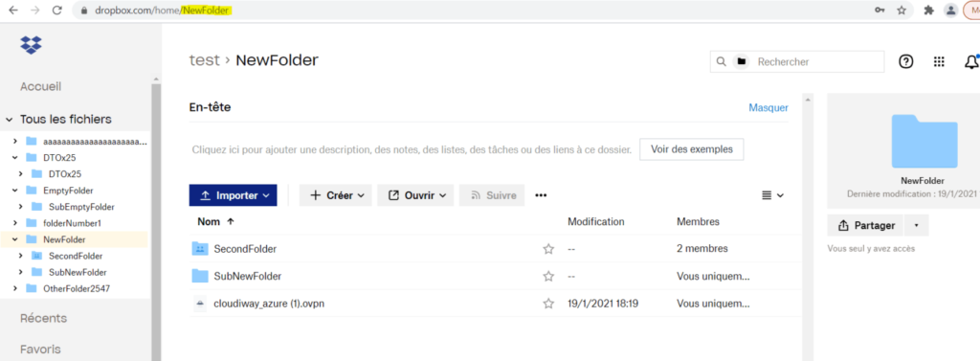This screenshot has width=980, height=361.
Task: Collapse the EmptyFolder tree node
Action: click(x=15, y=191)
